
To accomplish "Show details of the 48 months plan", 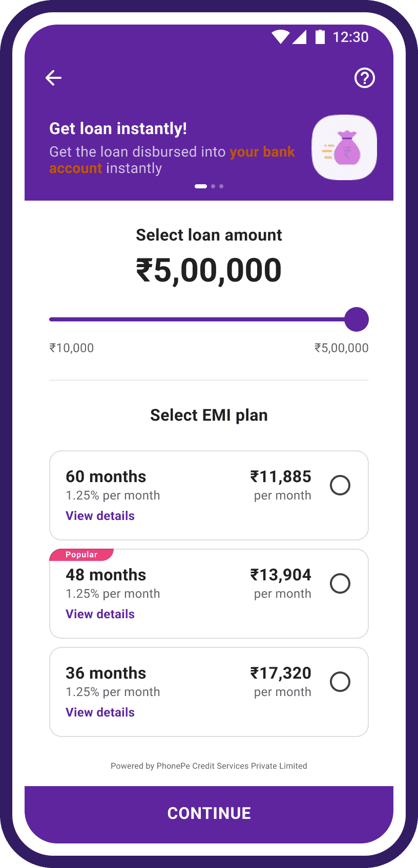I will click(100, 614).
